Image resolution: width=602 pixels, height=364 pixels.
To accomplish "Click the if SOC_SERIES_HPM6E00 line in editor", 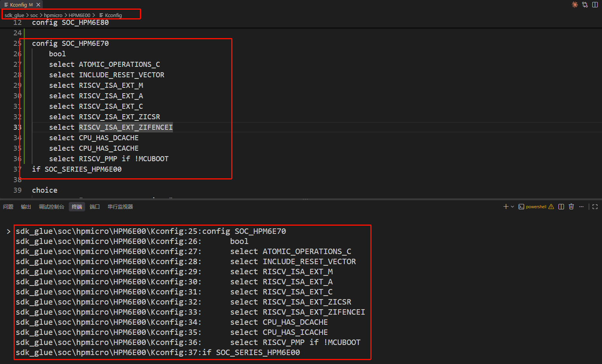I will tap(77, 169).
